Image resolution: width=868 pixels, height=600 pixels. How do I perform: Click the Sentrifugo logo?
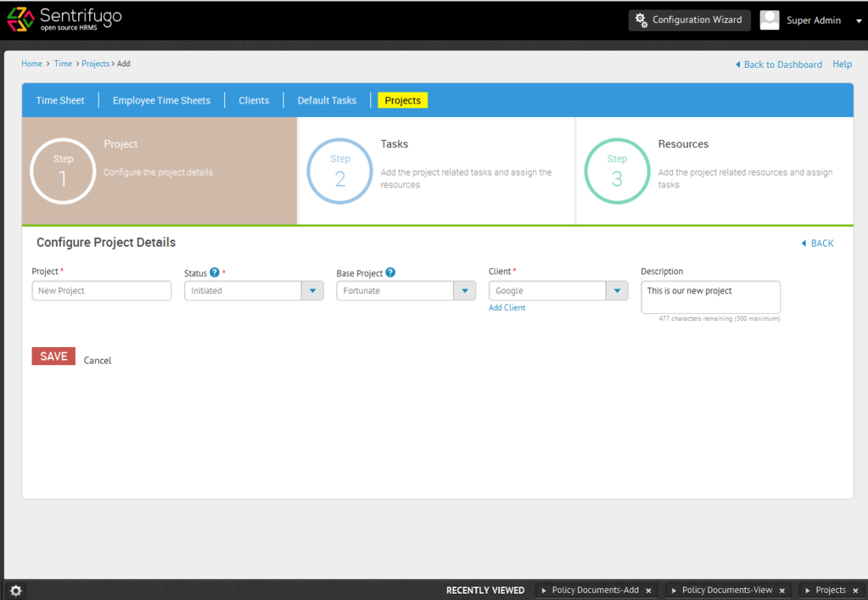(x=64, y=20)
